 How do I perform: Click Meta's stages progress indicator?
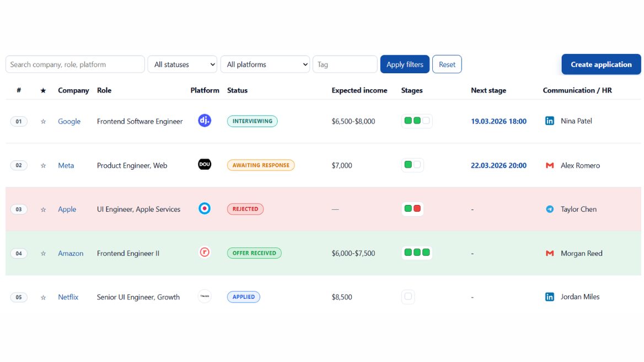tap(412, 165)
